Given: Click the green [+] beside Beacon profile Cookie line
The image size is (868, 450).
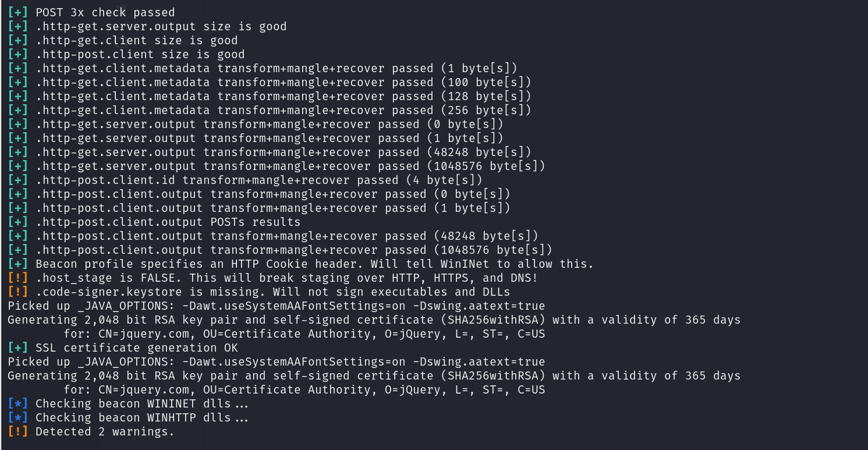Looking at the screenshot, I should coord(18,264).
